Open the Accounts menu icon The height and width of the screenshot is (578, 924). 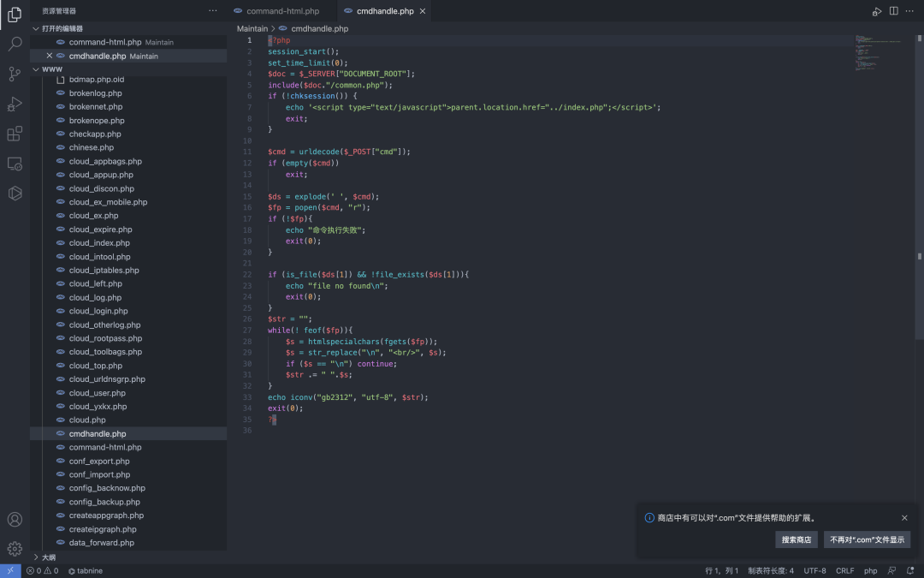click(15, 520)
